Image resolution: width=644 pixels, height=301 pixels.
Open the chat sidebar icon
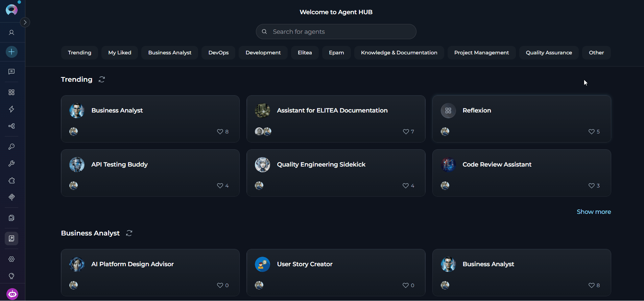pyautogui.click(x=11, y=72)
